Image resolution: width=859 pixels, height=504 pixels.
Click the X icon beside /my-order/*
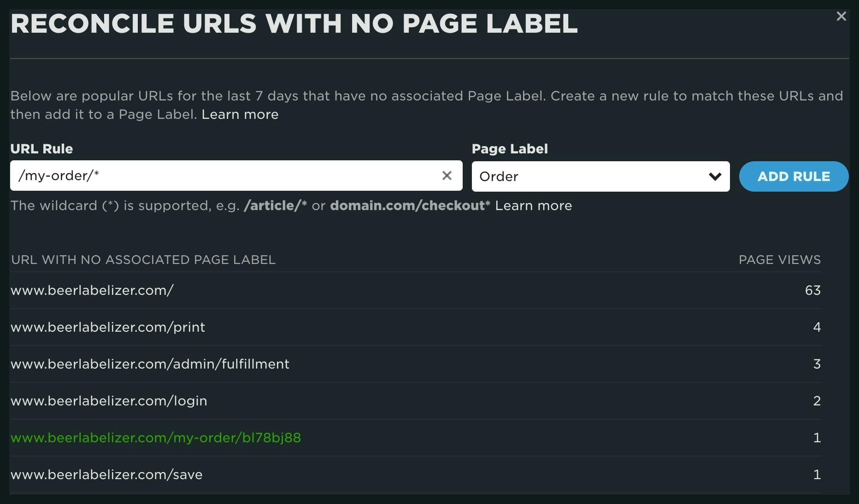pyautogui.click(x=446, y=176)
